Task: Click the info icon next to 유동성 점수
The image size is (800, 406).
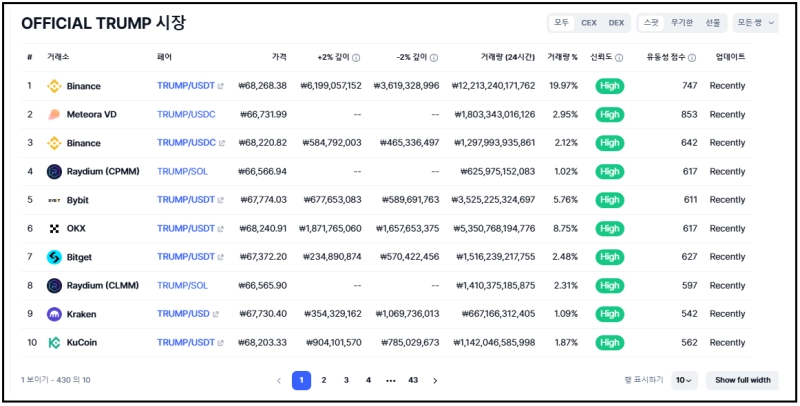Action: [x=692, y=58]
